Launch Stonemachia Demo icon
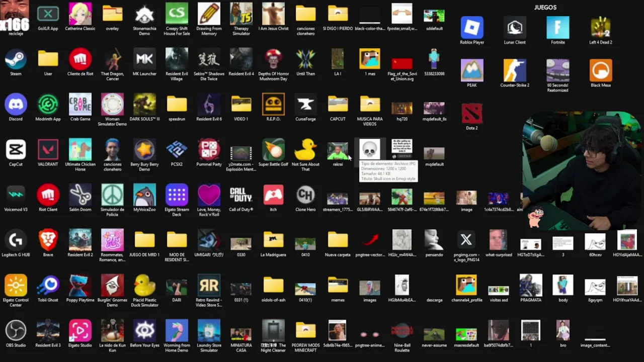 point(144,14)
